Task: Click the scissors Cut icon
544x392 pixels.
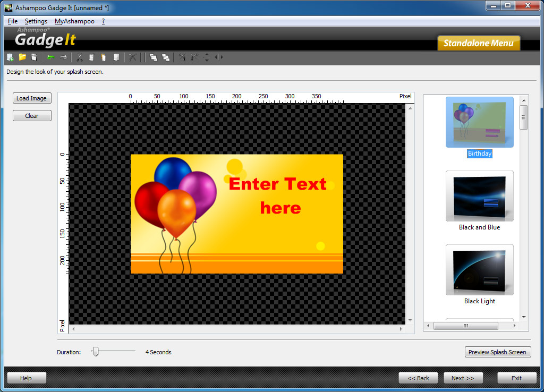Action: point(80,57)
